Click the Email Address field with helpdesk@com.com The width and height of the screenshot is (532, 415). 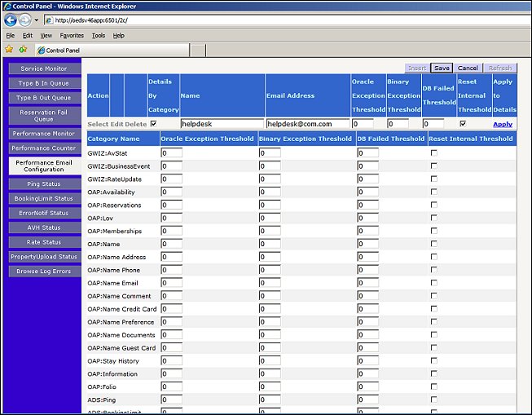pos(306,124)
